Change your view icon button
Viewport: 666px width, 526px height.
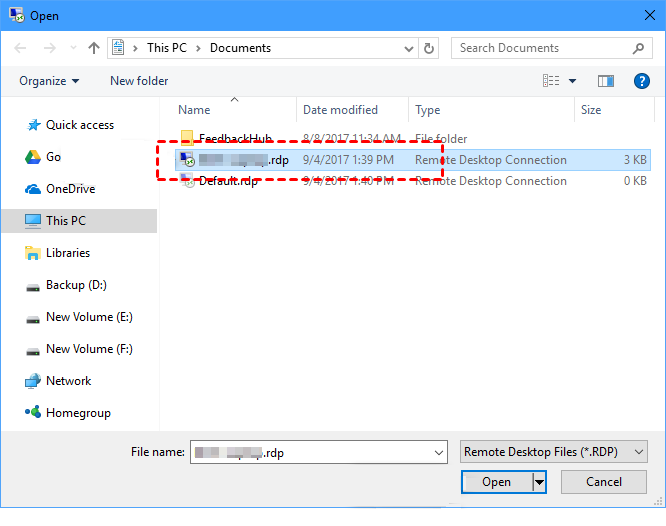tap(551, 80)
